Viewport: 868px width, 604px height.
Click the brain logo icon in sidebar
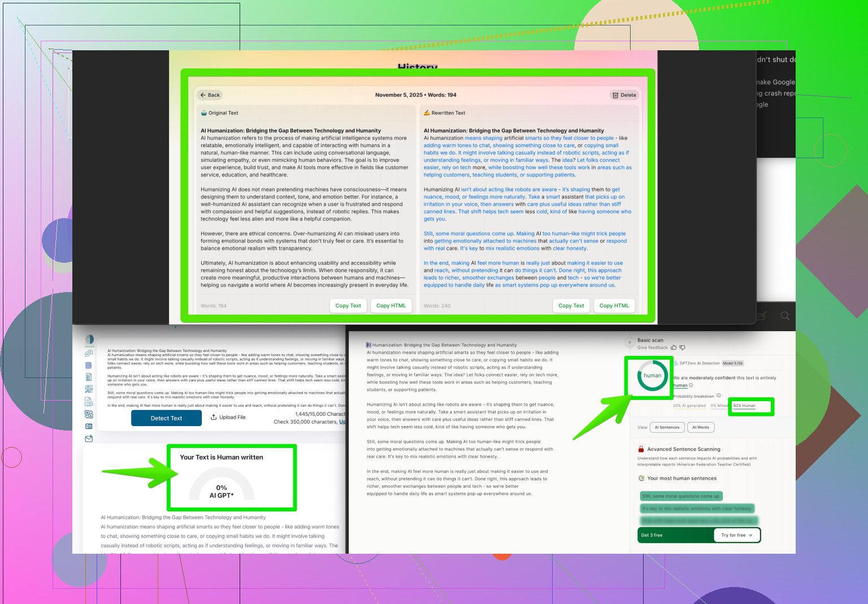pos(89,340)
